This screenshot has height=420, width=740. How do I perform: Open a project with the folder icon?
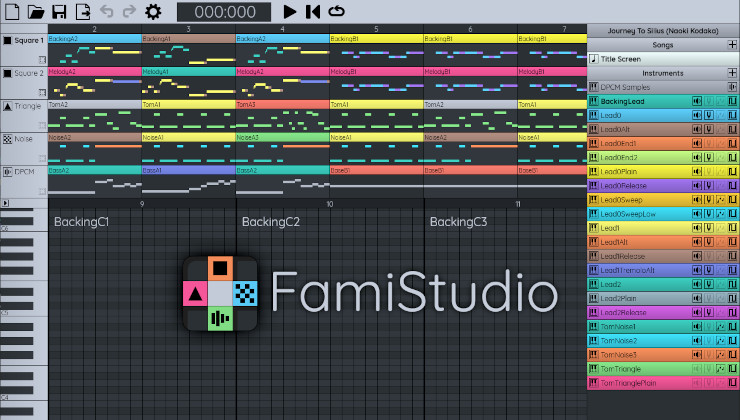click(x=36, y=11)
